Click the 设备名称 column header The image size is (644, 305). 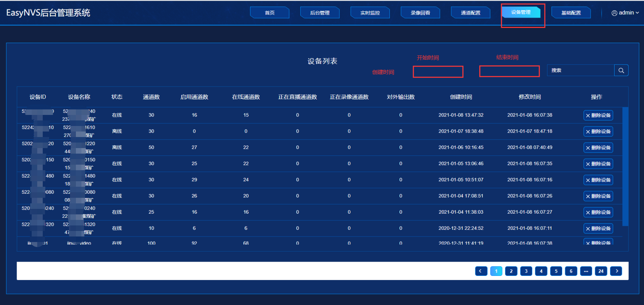[79, 97]
